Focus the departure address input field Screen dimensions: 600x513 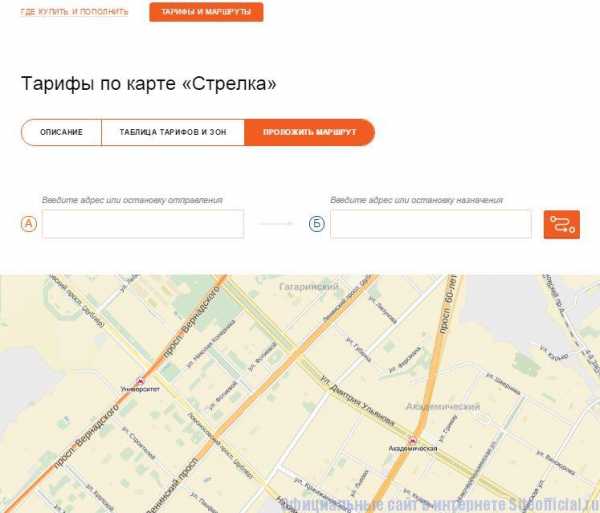pos(143,224)
